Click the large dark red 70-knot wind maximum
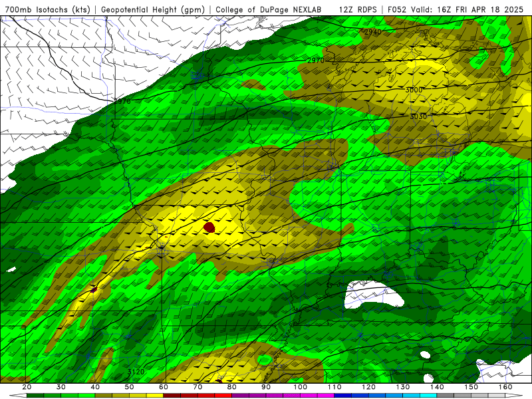 209,227
